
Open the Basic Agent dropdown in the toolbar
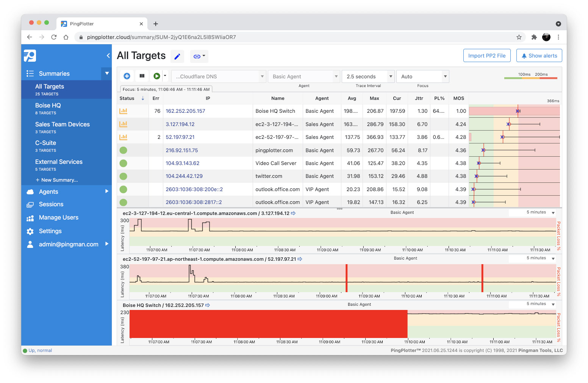coord(304,76)
